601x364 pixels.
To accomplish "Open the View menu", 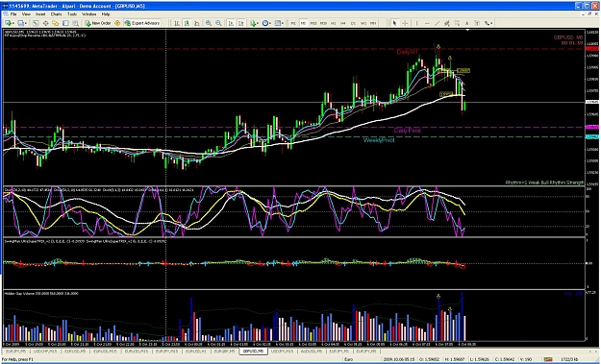I will click(x=26, y=14).
